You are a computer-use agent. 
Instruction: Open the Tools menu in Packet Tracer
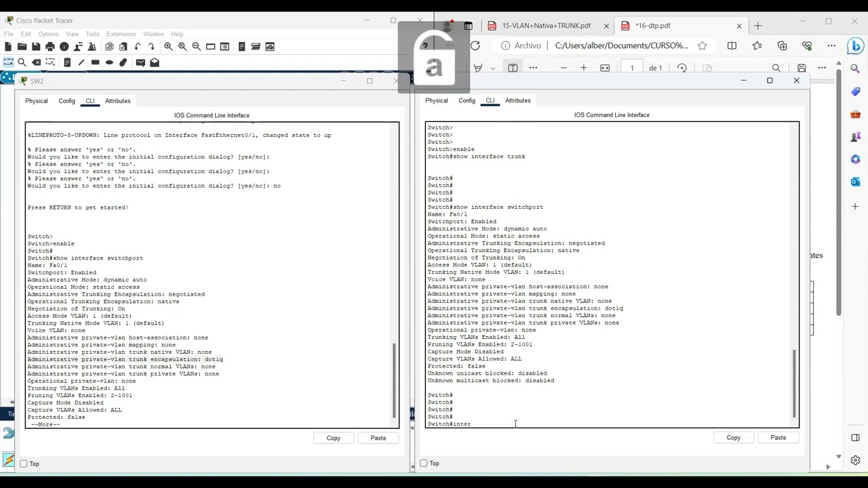point(92,34)
